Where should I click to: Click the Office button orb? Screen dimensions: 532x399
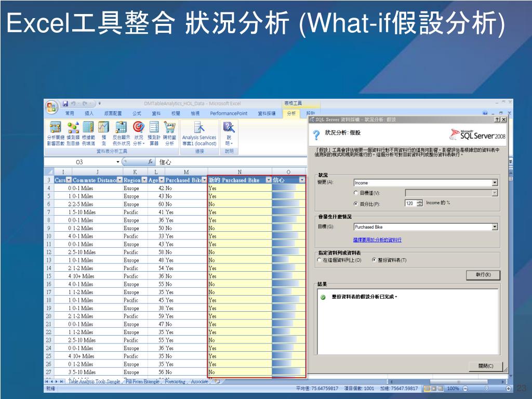tap(52, 108)
